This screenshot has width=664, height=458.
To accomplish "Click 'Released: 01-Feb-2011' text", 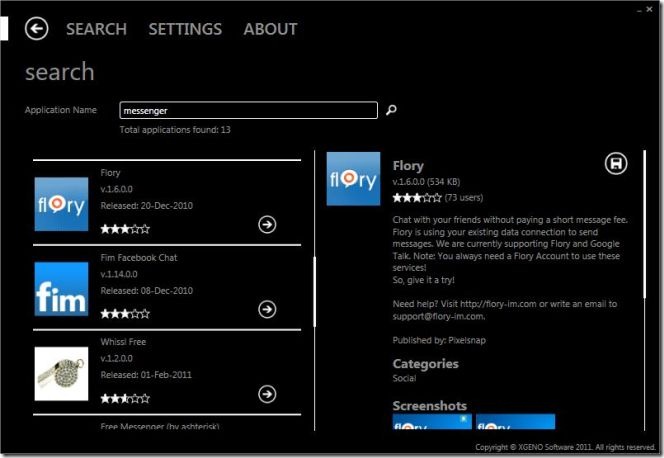I will point(146,375).
